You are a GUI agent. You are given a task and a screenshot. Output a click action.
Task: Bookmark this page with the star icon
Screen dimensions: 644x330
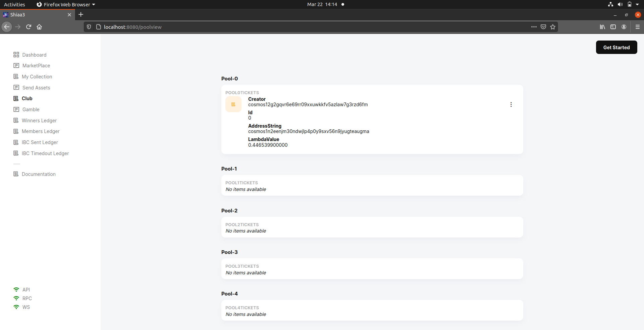[553, 27]
